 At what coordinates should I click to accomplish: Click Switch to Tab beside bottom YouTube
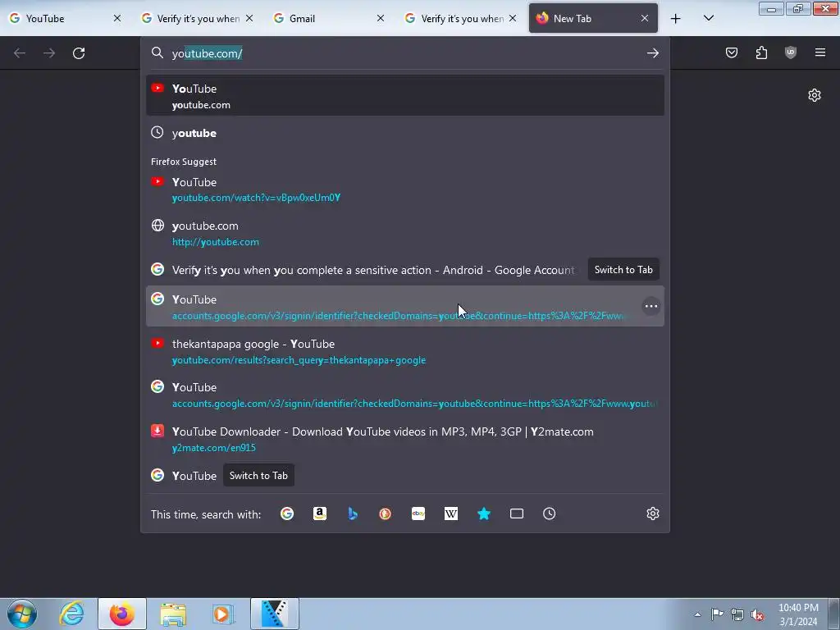[258, 475]
